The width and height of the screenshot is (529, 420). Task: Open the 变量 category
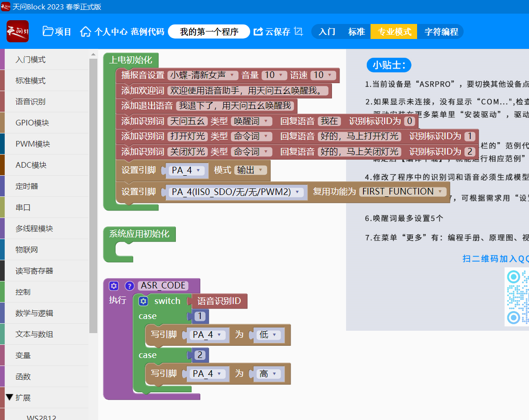(x=47, y=355)
